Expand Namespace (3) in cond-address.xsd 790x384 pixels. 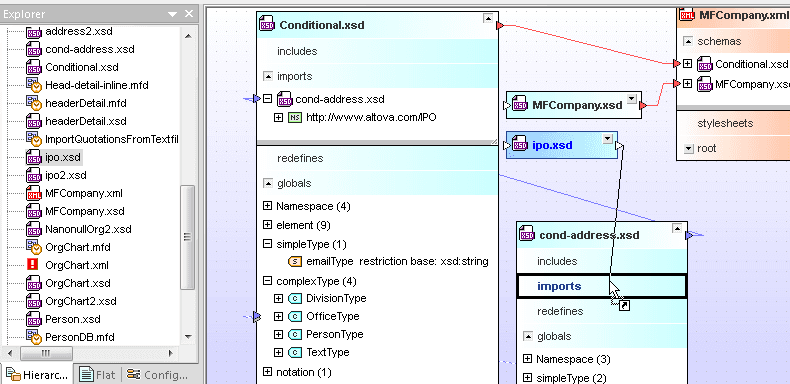coord(528,359)
